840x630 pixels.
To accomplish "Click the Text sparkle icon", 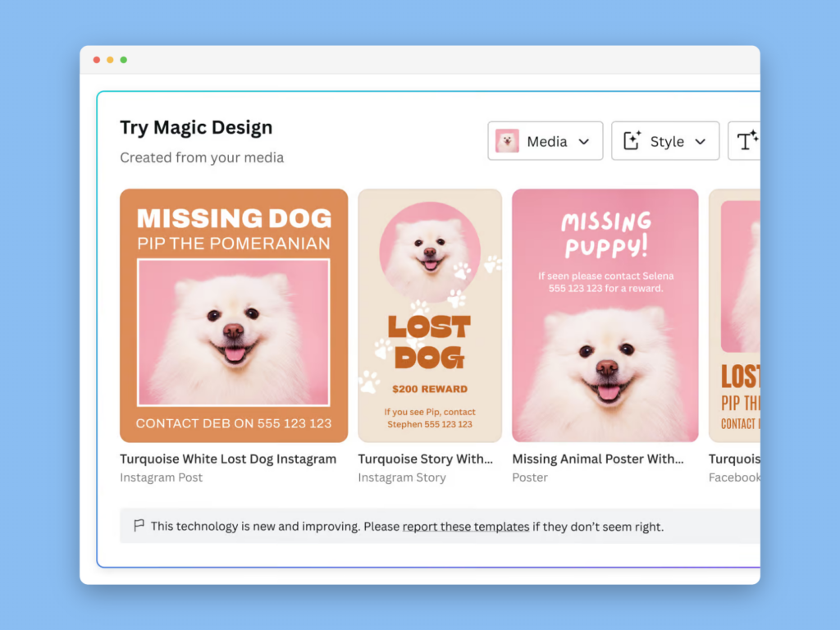I will pos(747,141).
